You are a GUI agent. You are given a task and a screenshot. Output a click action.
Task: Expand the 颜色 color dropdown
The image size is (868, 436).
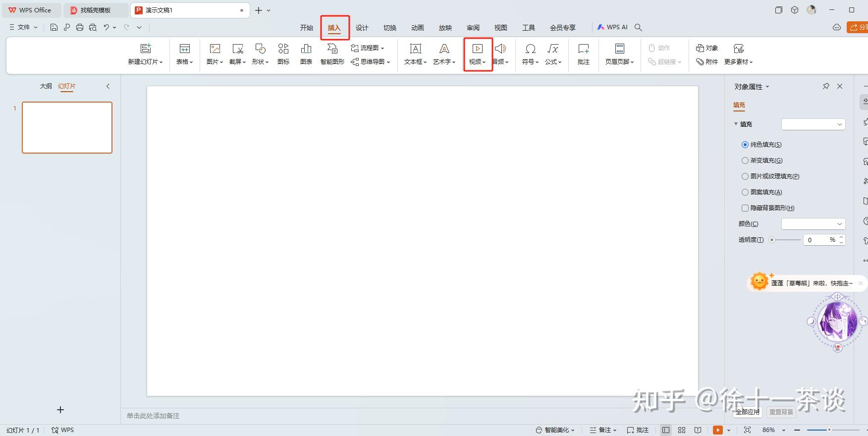click(x=813, y=224)
